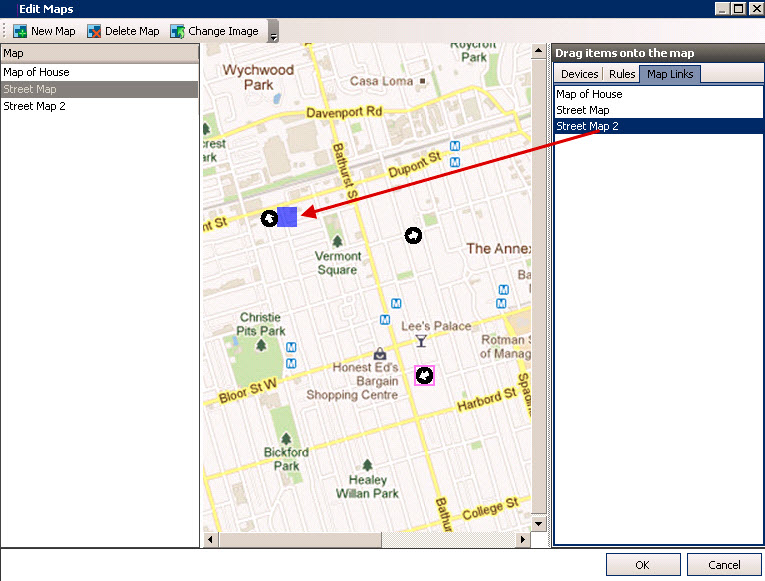Open the toolbar overflow dropdown arrow
This screenshot has height=581, width=765.
point(273,32)
